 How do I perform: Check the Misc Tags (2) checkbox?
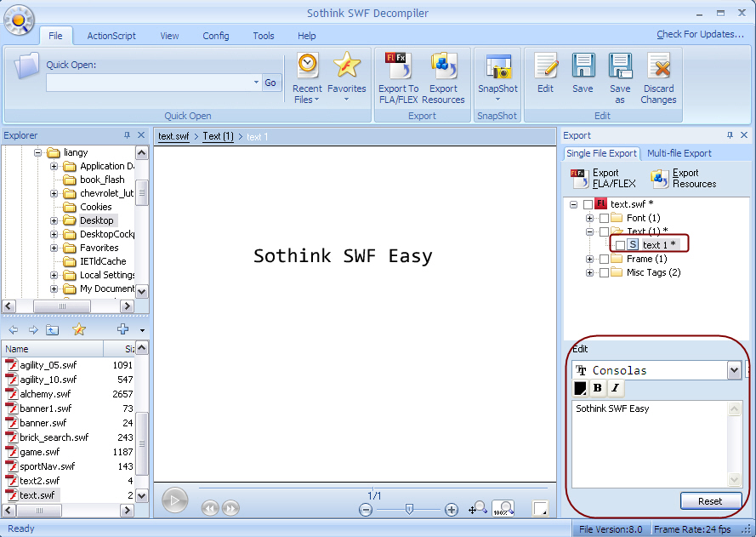click(x=604, y=273)
